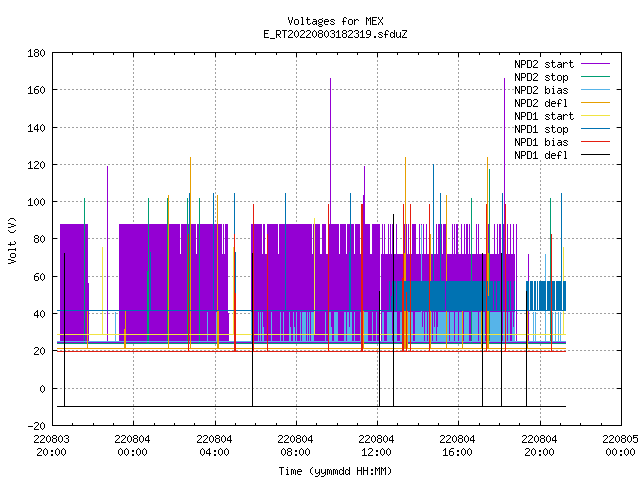
Task: Click the 'NPD1 bias' legend label
Action: point(541,142)
